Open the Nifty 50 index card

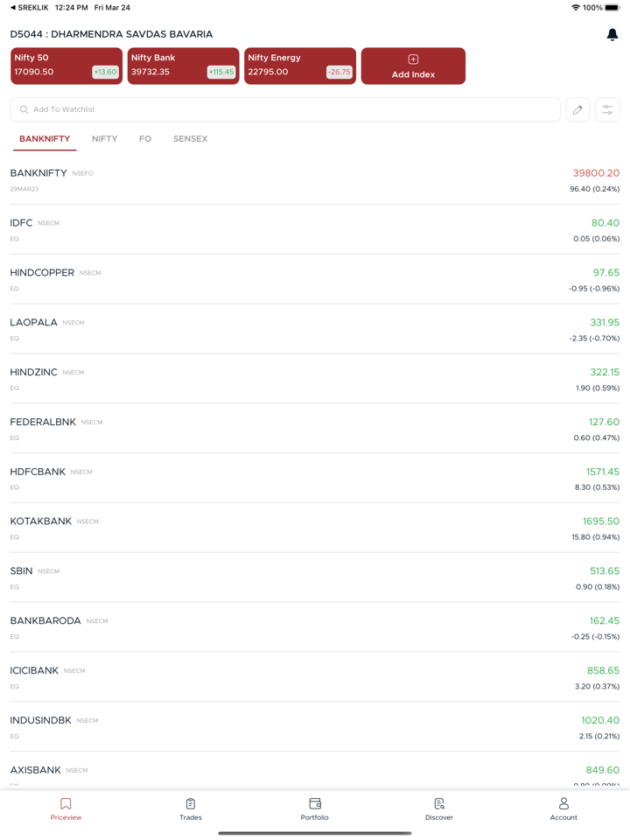tap(66, 66)
